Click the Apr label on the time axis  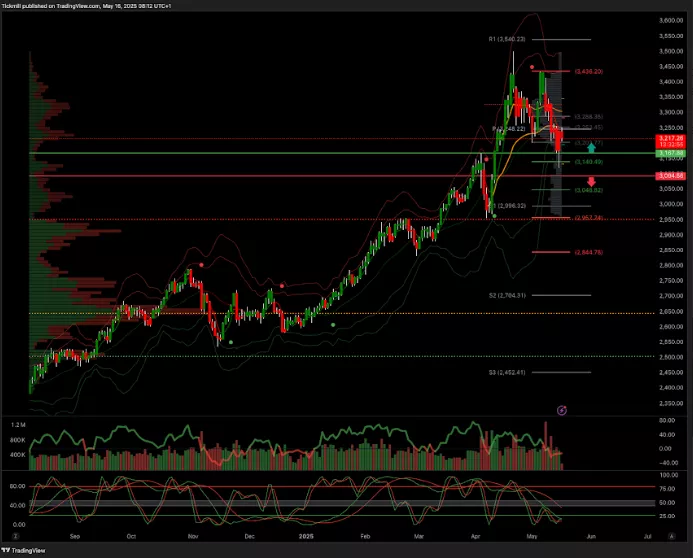point(476,535)
